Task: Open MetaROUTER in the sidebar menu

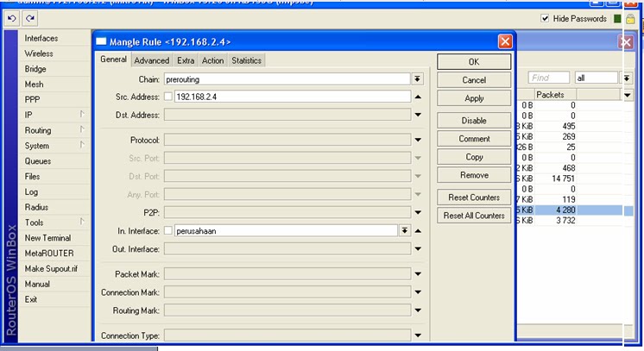Action: tap(54, 254)
